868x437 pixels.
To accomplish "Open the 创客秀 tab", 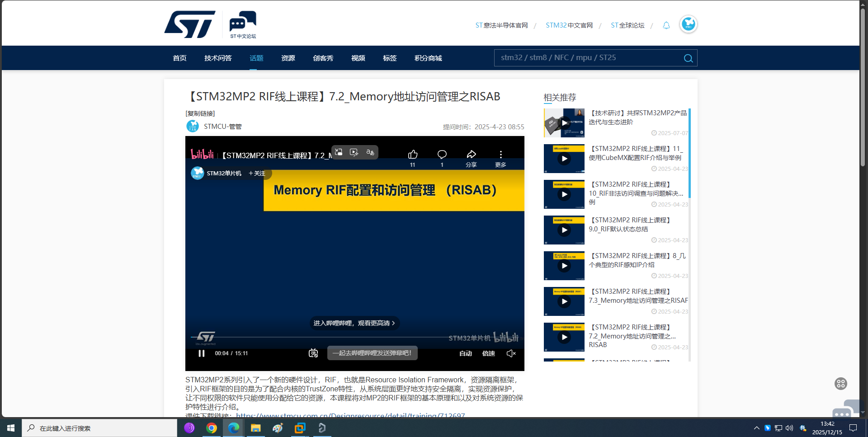I will 323,58.
